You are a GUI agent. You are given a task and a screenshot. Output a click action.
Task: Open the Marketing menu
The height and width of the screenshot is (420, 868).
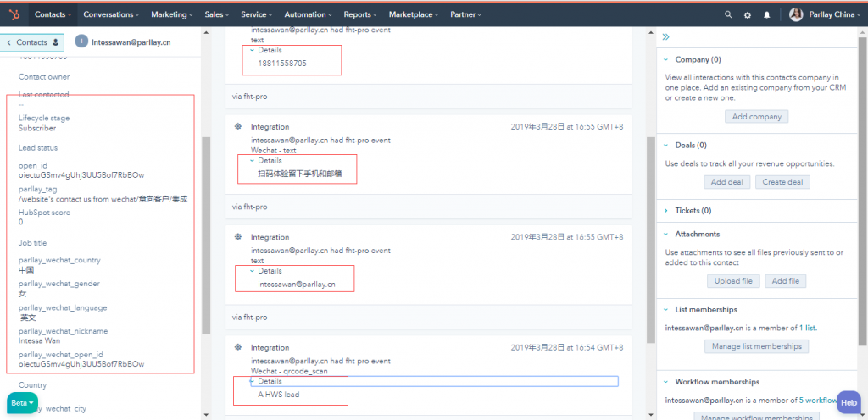(171, 15)
